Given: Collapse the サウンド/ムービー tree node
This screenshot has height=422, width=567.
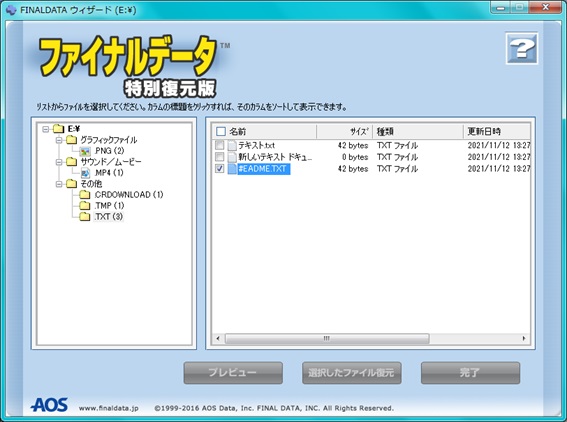Looking at the screenshot, I should point(59,162).
